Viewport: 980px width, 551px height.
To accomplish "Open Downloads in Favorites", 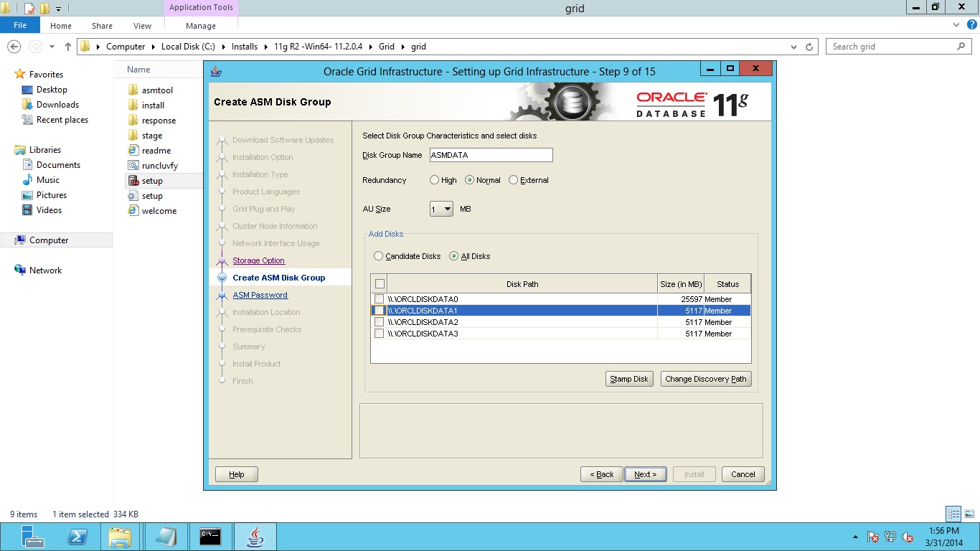I will coord(57,105).
